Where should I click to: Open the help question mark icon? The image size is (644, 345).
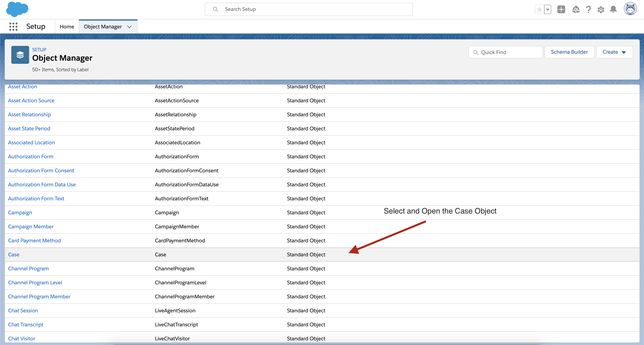pos(588,10)
